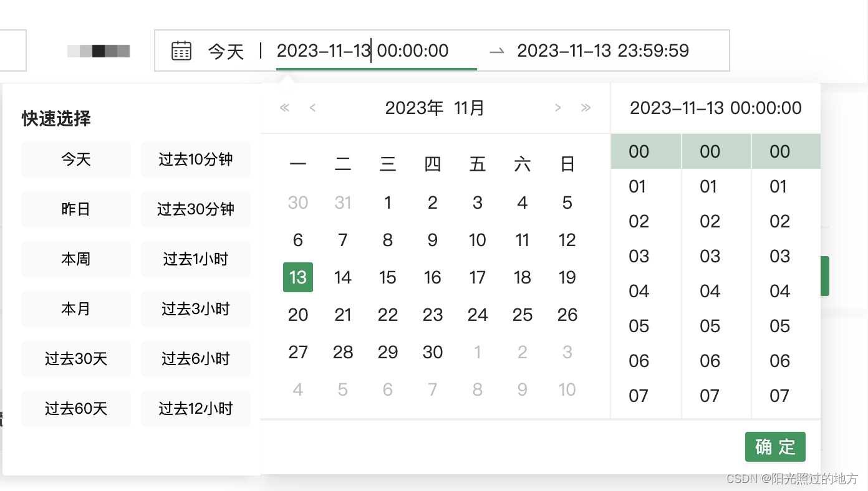The height and width of the screenshot is (491, 868).
Task: Jump to previous year with double-left arrows
Action: [x=284, y=107]
